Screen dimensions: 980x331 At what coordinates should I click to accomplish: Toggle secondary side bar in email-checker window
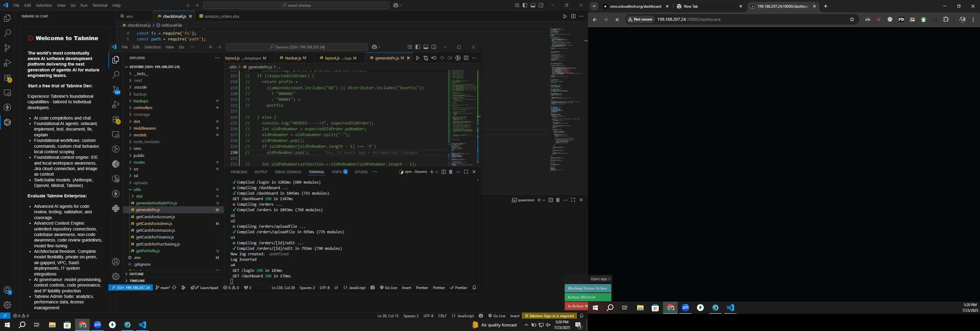point(541,5)
